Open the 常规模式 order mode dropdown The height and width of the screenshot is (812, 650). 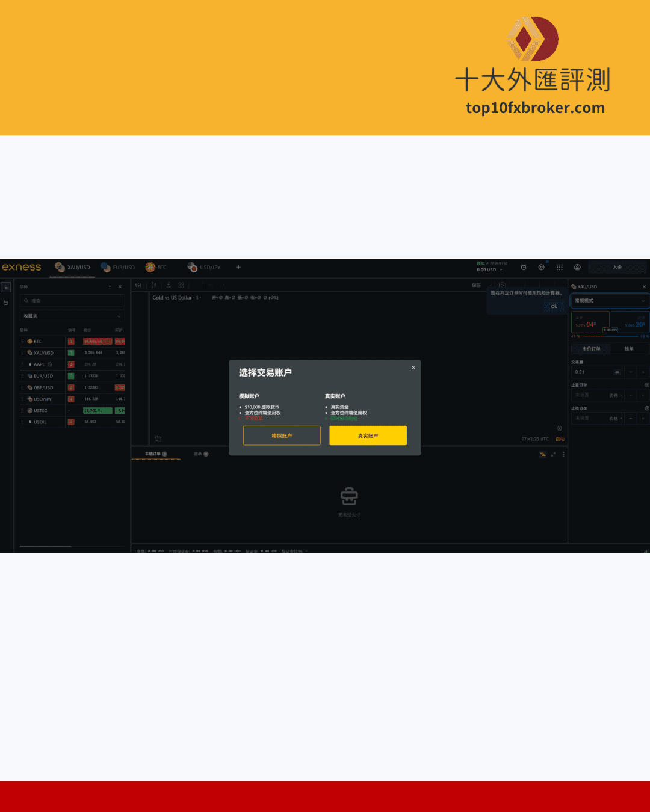[x=609, y=301]
